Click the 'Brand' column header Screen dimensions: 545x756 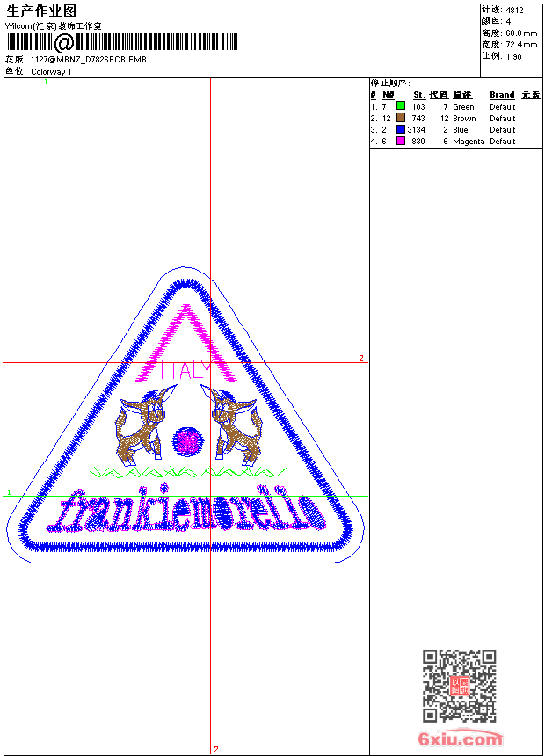pyautogui.click(x=502, y=95)
